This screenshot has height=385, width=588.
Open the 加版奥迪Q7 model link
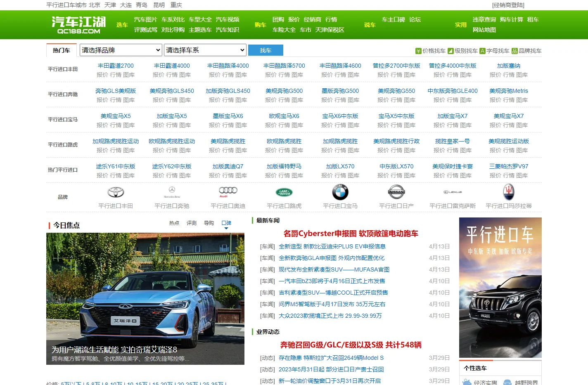228,166
